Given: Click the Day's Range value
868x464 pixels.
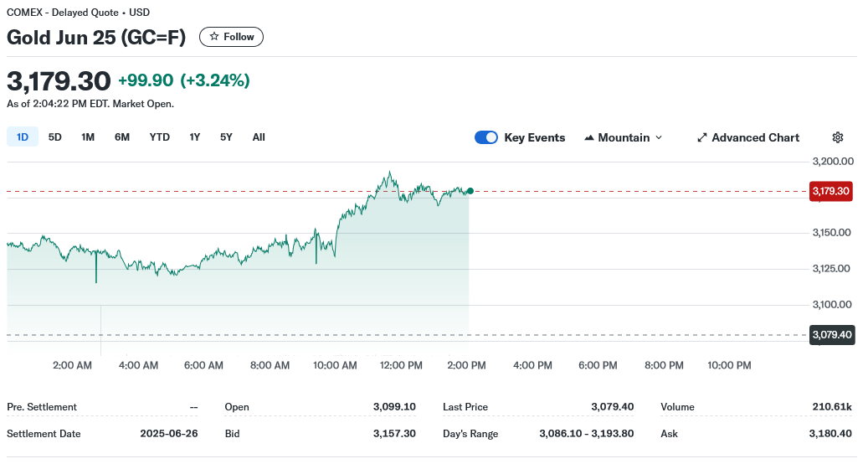Looking at the screenshot, I should tap(586, 434).
